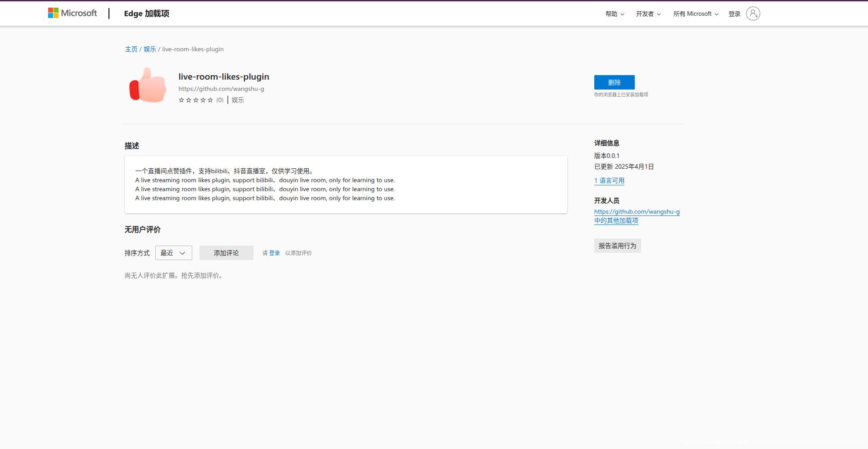Go to 主页 breadcrumb link
Image resolution: width=868 pixels, height=449 pixels.
tap(131, 49)
